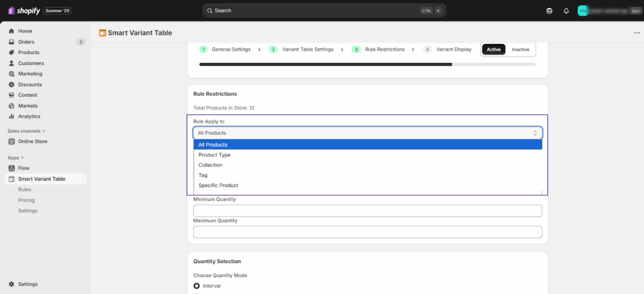
Task: Switch rule status to Inactive
Action: click(520, 49)
